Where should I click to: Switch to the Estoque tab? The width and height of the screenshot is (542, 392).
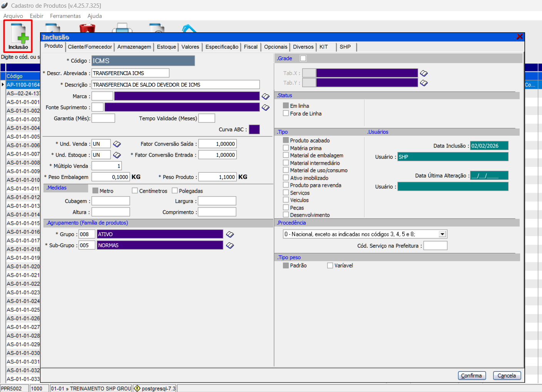166,47
